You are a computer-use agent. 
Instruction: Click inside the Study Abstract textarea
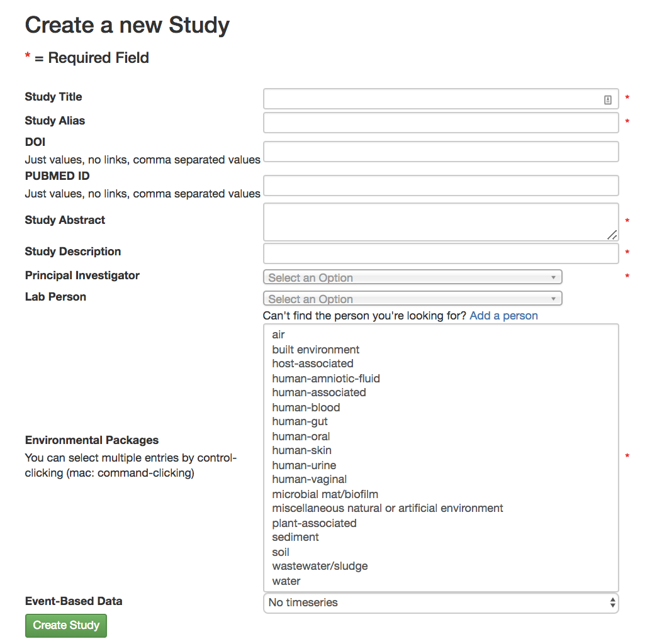441,220
